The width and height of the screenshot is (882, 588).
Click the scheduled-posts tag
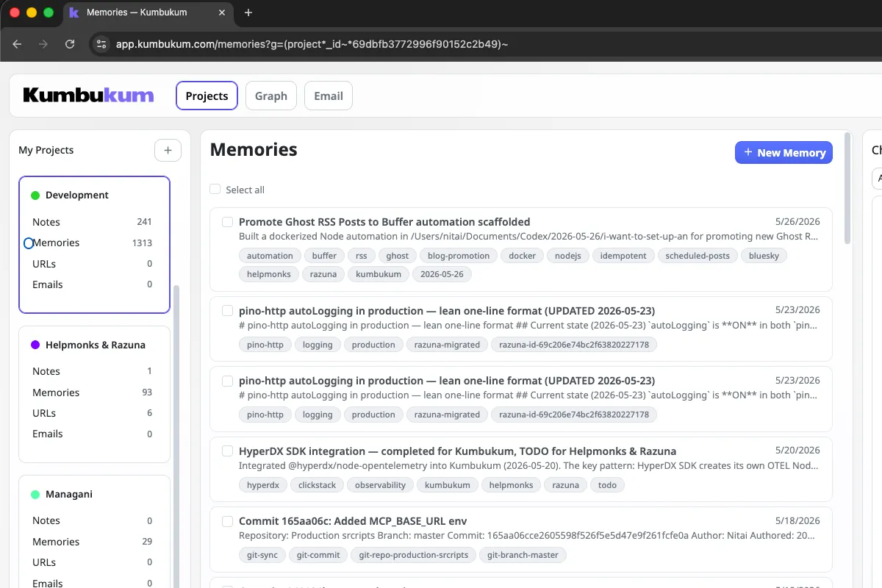click(x=698, y=256)
